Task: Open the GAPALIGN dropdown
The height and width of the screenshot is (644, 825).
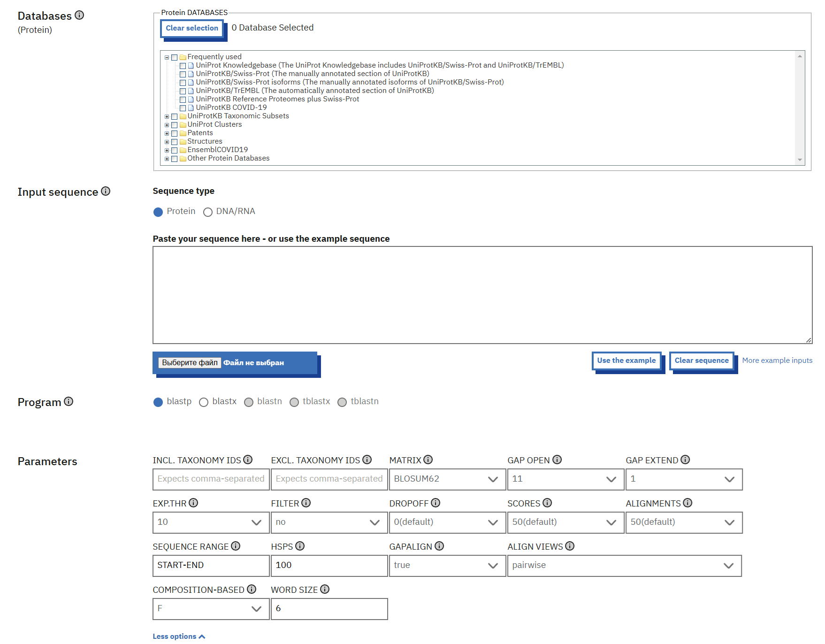Action: point(447,566)
